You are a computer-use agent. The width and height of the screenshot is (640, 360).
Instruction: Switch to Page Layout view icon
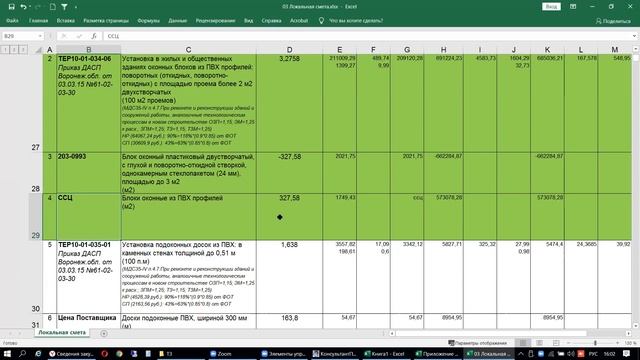pos(539,343)
